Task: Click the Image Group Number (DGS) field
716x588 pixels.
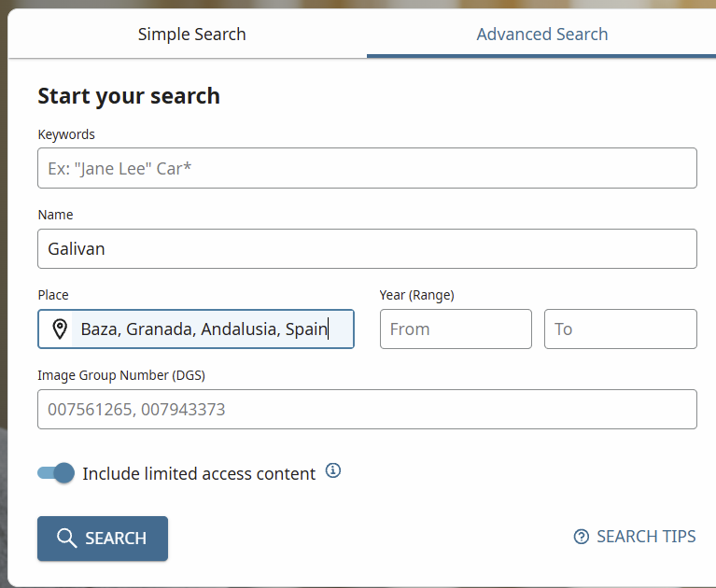Action: tap(367, 409)
